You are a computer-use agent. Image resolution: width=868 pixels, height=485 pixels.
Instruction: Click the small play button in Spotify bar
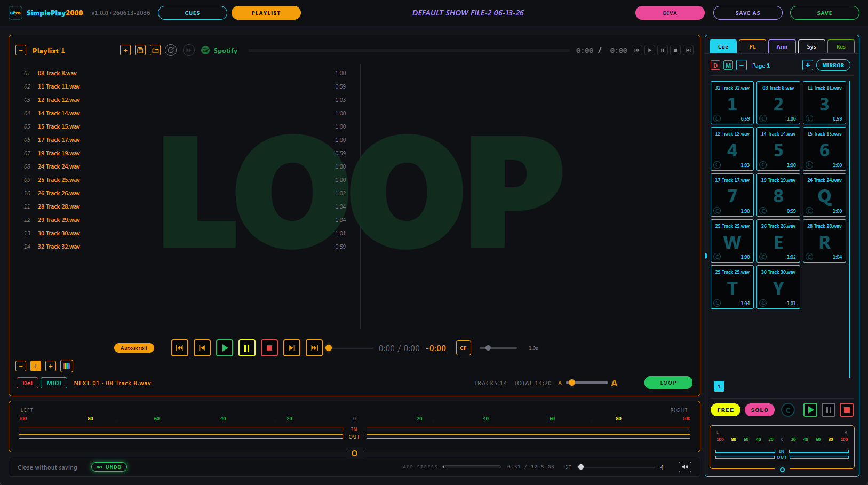pos(650,50)
